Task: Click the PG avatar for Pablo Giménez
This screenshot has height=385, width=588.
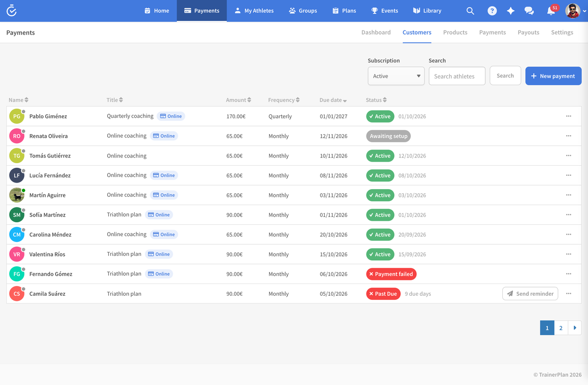Action: [x=17, y=116]
